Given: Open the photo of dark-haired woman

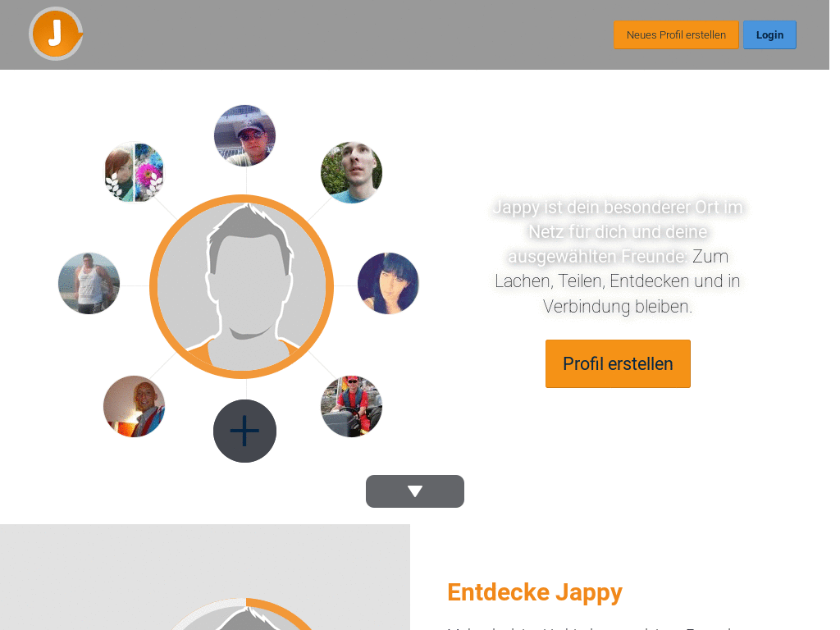Looking at the screenshot, I should tap(388, 283).
